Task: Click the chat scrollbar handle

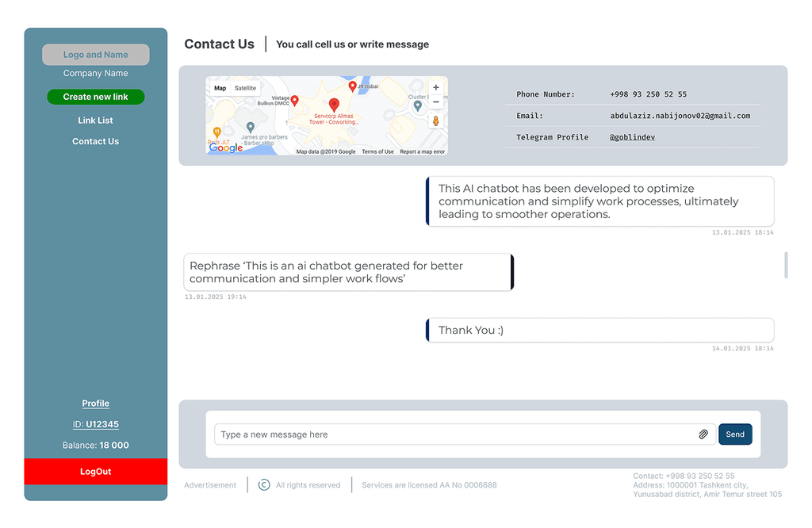Action: pos(786,265)
